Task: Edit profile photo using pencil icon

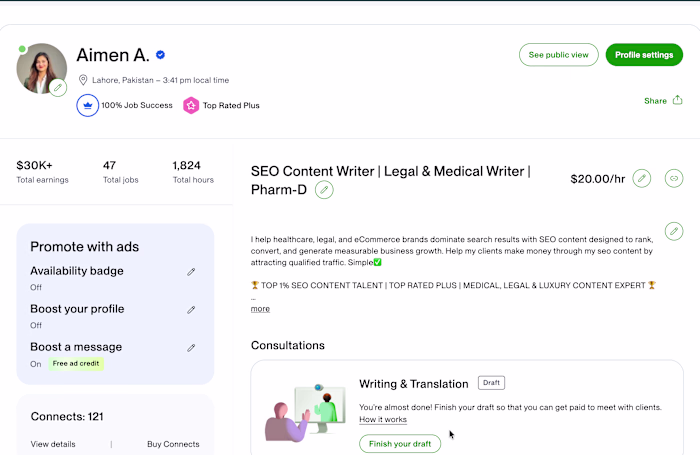Action: tap(58, 88)
